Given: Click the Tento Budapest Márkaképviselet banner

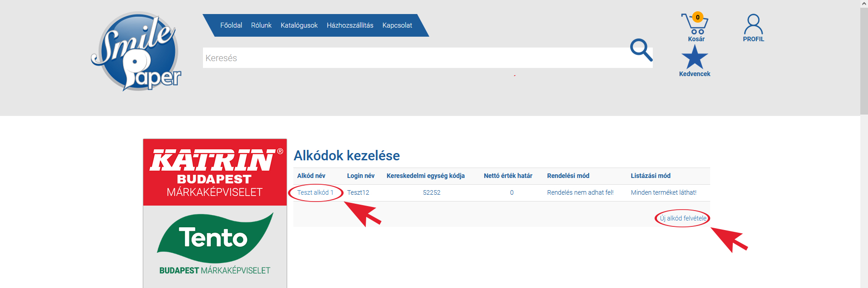Looking at the screenshot, I should [215, 247].
